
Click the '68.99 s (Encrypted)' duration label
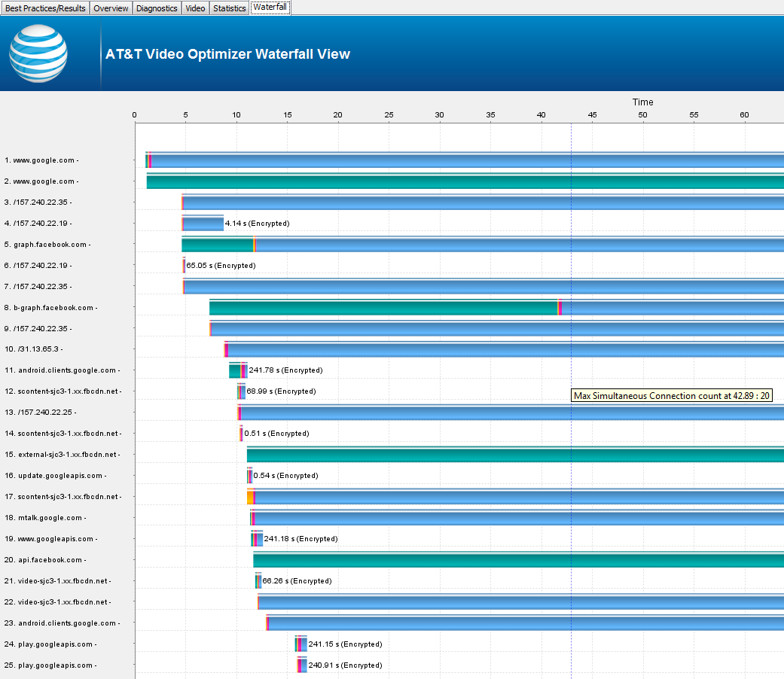[281, 391]
